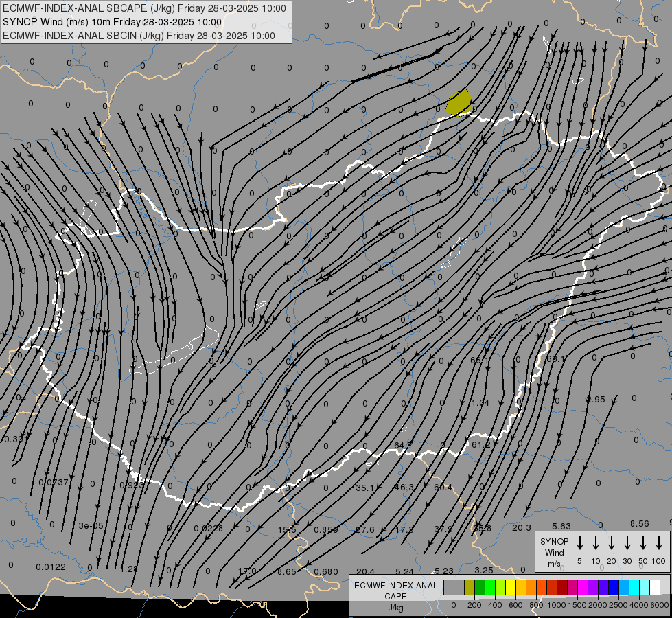The height and width of the screenshot is (618, 672).
Task: Click the map value '5.24'
Action: click(x=404, y=571)
